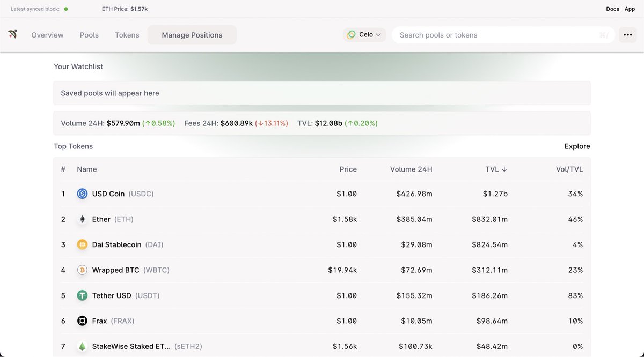Image resolution: width=644 pixels, height=357 pixels.
Task: Click the $10.05m Frax volume value
Action: click(416, 321)
